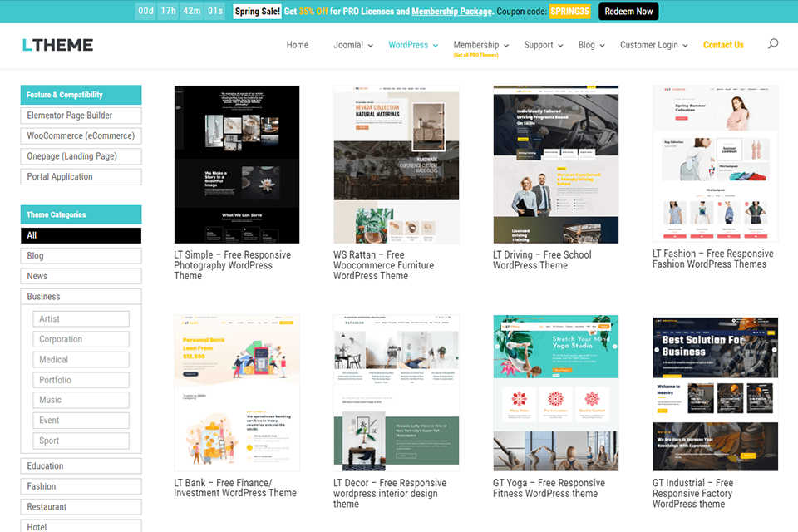Click the LTHEME logo
Viewport: 798px width, 532px height.
point(57,45)
